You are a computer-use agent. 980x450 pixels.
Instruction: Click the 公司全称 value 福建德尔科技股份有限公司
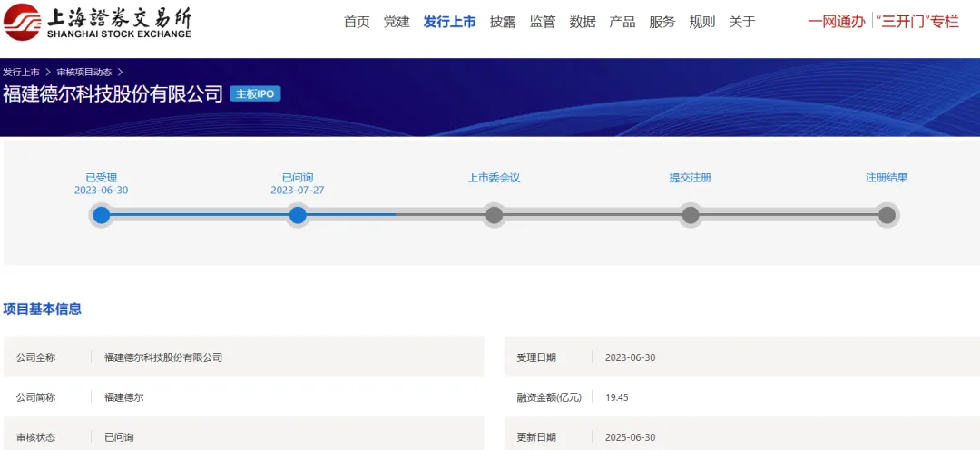163,357
